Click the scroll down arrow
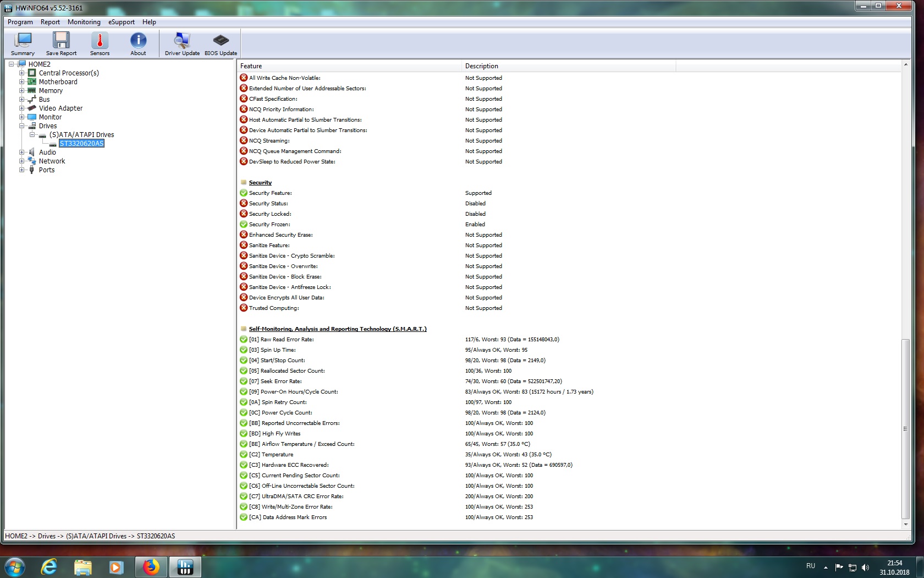Image resolution: width=924 pixels, height=578 pixels. coord(905,525)
